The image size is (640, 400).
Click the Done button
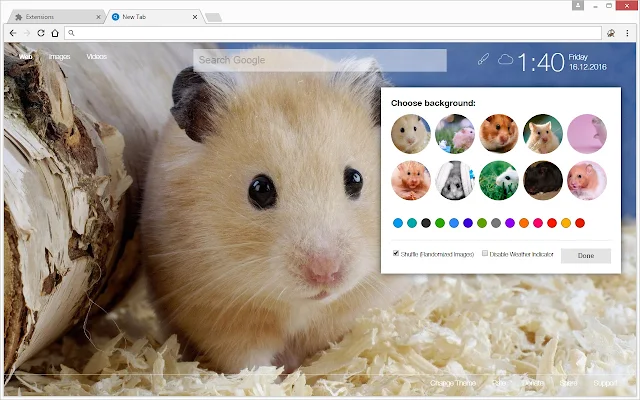pyautogui.click(x=586, y=256)
